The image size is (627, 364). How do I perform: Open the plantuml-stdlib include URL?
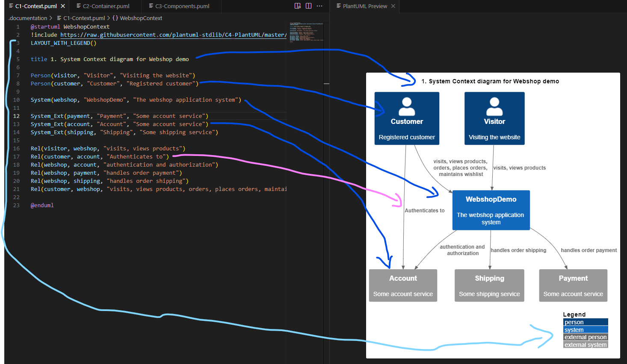coord(171,35)
